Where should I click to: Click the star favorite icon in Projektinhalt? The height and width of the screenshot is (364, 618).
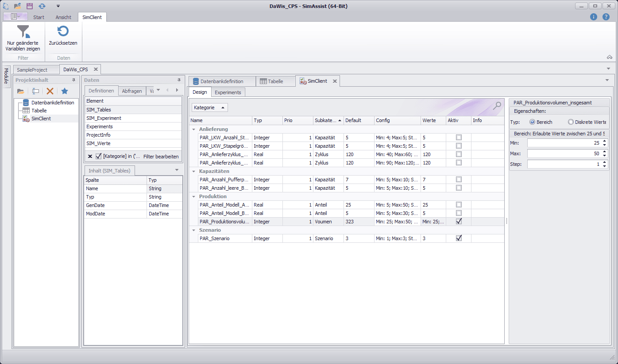(x=65, y=91)
